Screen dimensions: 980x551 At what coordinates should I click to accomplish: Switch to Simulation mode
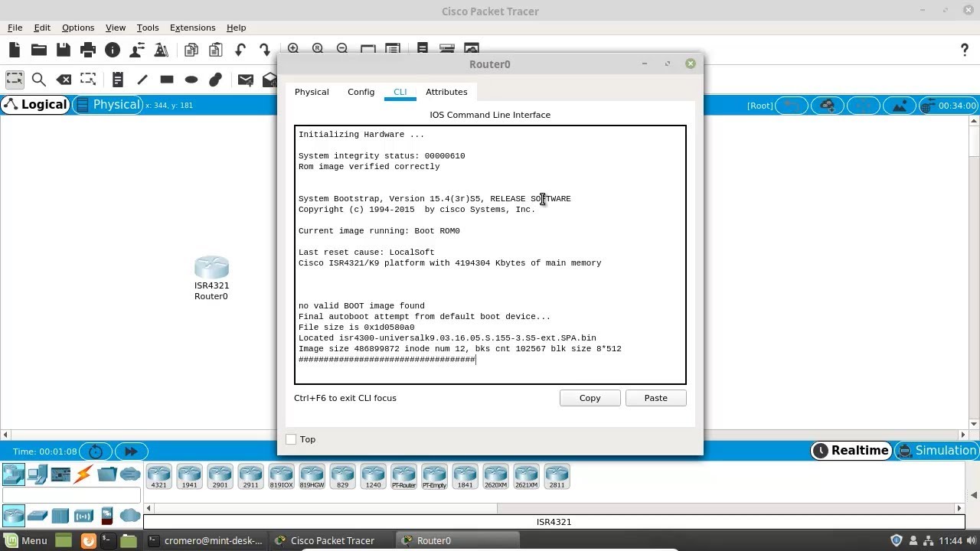tap(936, 451)
